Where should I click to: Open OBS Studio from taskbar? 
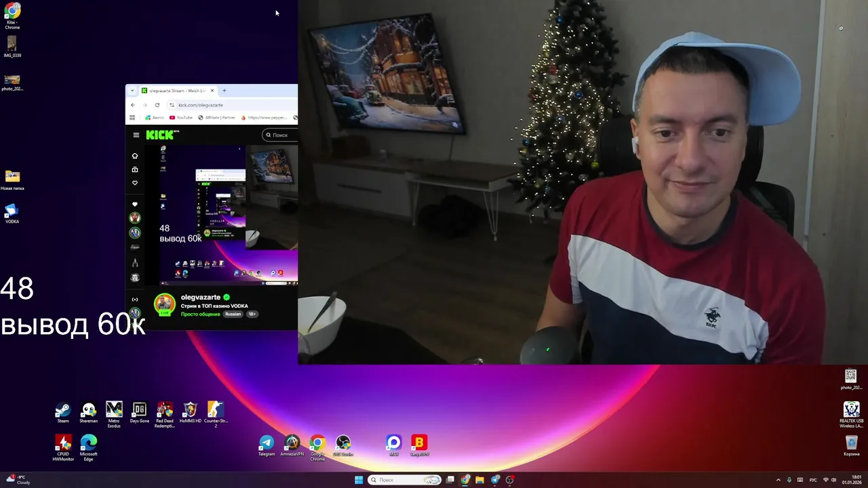click(510, 480)
